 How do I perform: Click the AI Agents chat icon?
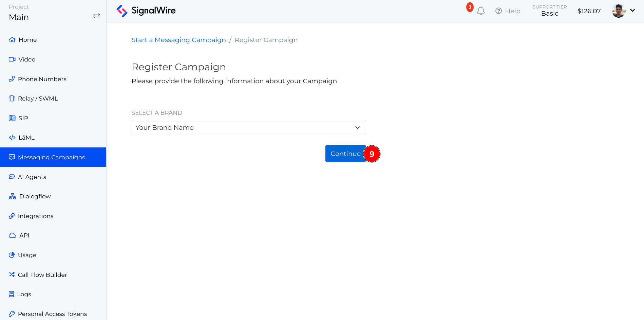click(12, 177)
